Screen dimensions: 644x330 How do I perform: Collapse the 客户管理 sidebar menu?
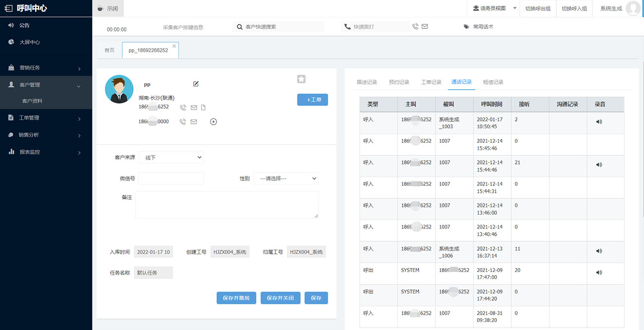tap(46, 85)
